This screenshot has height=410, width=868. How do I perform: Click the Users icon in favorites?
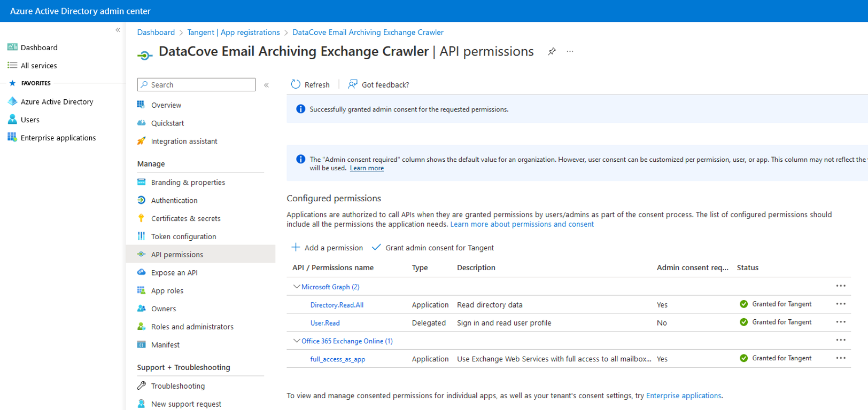tap(12, 120)
